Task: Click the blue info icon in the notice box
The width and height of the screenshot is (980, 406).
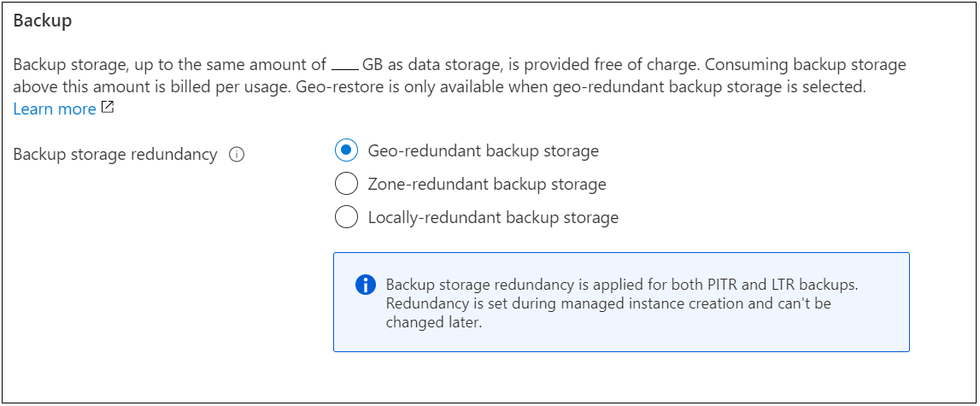Action: [365, 285]
